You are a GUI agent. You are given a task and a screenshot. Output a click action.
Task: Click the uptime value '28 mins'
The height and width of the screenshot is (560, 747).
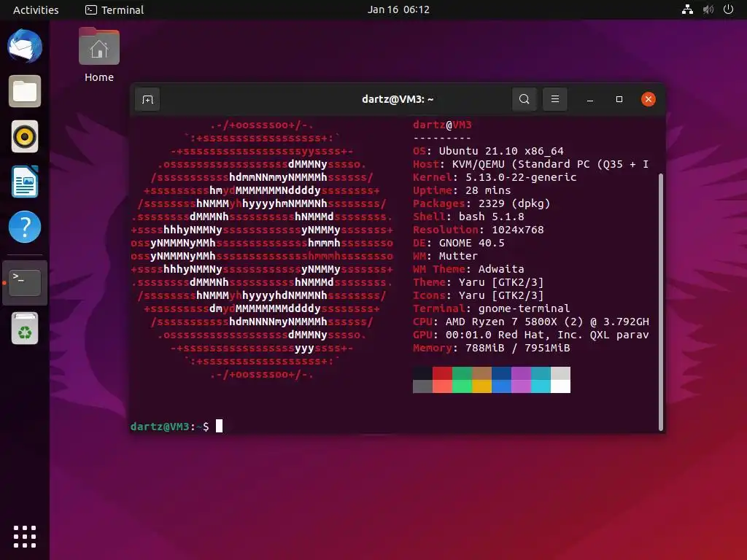(x=488, y=190)
